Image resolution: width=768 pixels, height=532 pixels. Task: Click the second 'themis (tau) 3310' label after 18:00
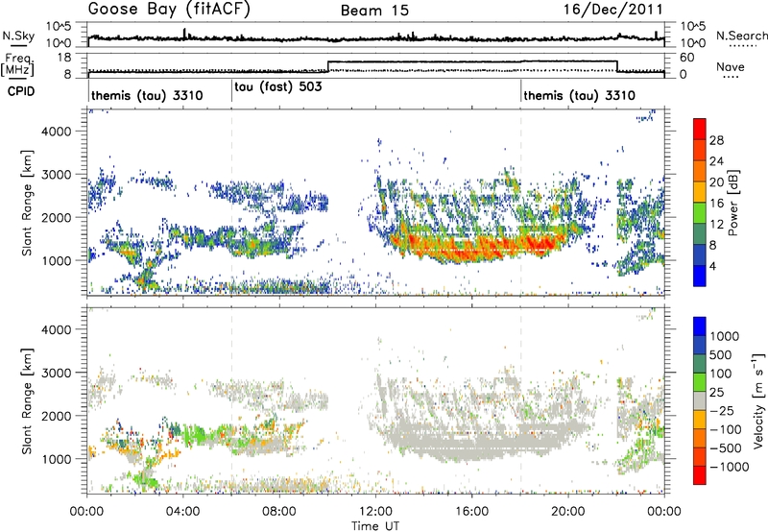pos(580,95)
